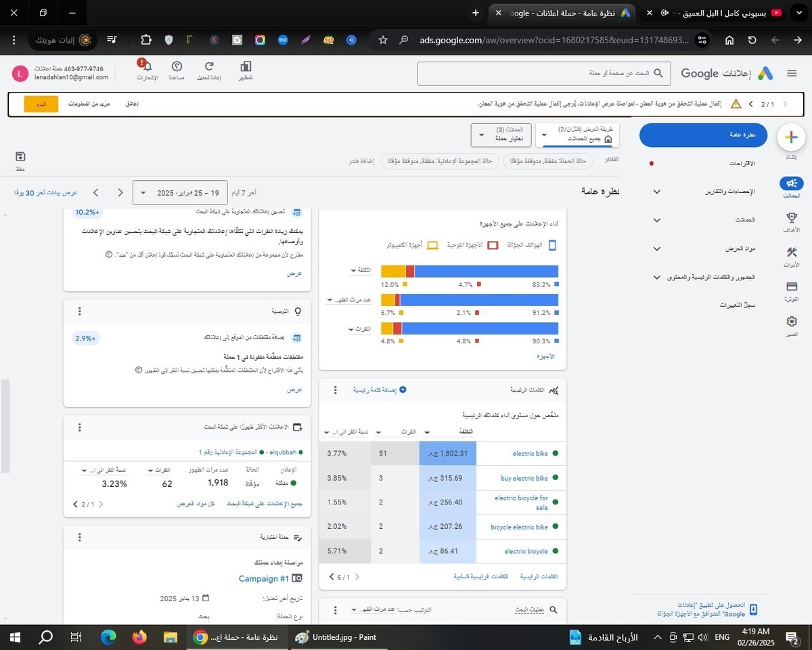Click the Save floppy disk icon

coord(20,157)
